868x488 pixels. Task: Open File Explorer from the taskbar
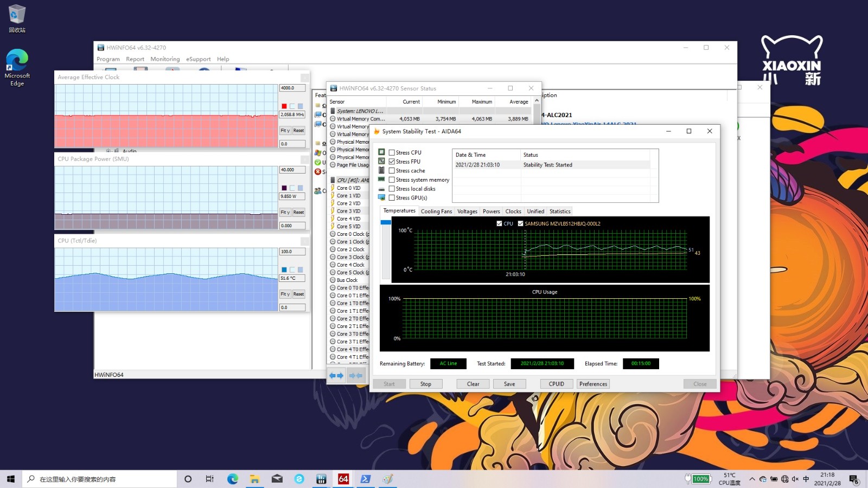254,479
